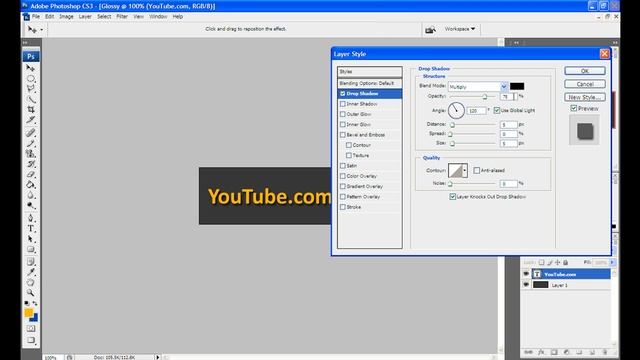Click Cancel in Layer Style dialog
This screenshot has width=640, height=360.
click(x=584, y=84)
